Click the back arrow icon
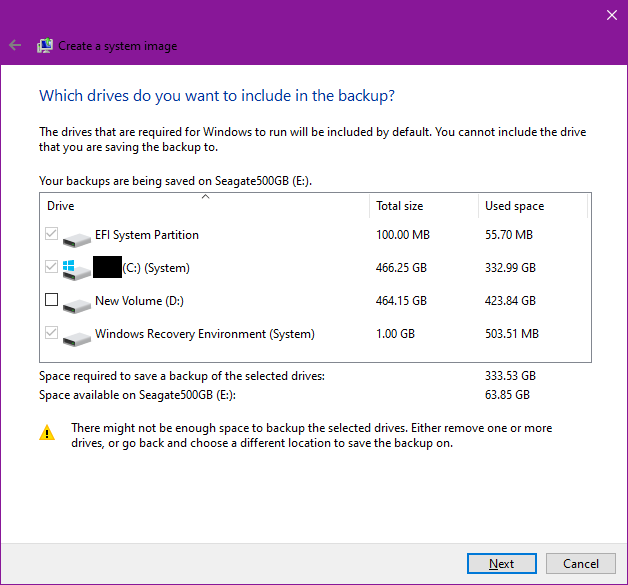The height and width of the screenshot is (585, 628). (15, 45)
